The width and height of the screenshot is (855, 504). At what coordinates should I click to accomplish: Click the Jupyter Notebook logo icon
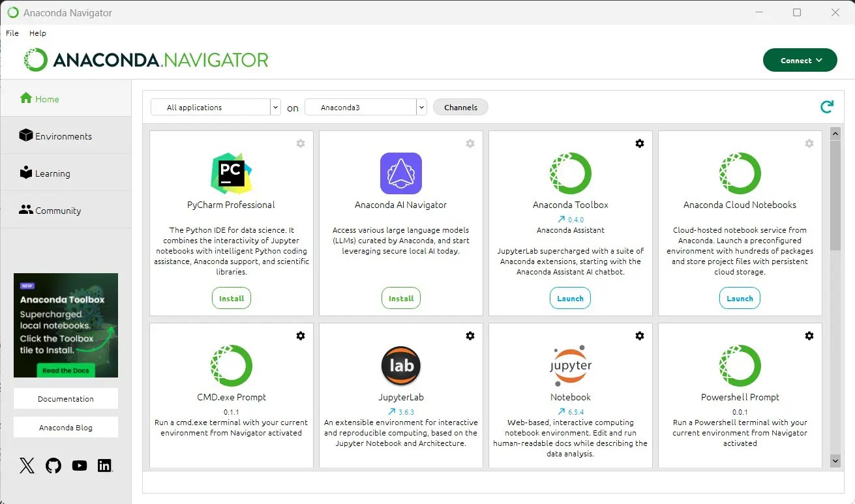pyautogui.click(x=571, y=366)
